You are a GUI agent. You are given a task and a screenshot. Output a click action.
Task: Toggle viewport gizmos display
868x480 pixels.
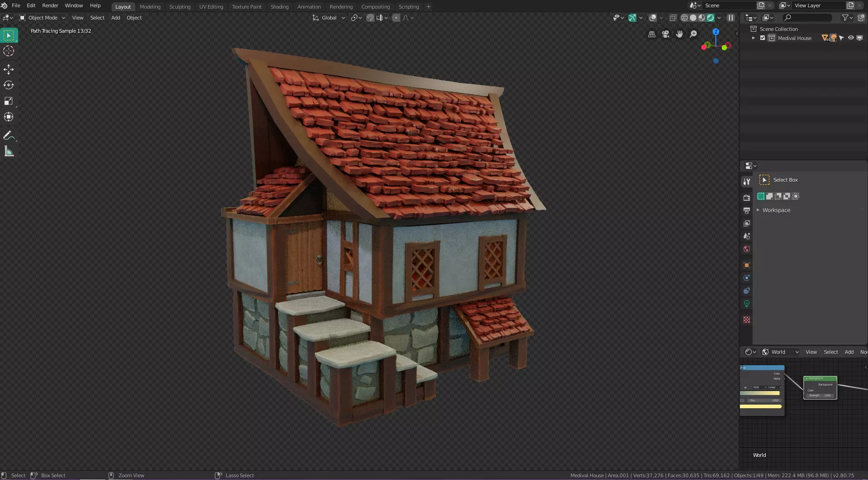point(632,18)
